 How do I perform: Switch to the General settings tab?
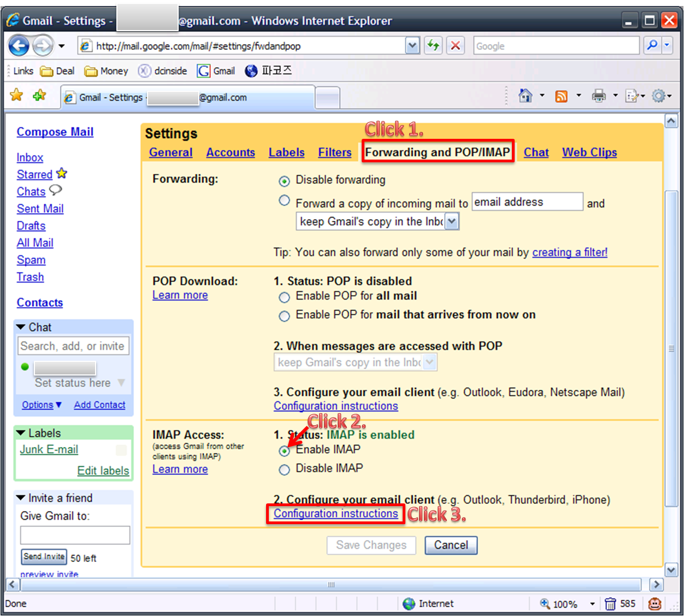coord(171,152)
